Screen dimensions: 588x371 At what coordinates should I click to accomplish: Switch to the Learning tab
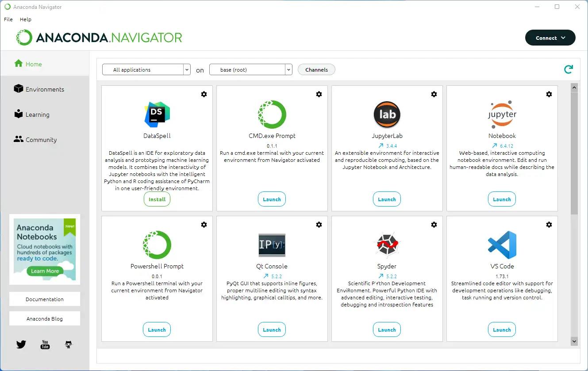[x=45, y=114]
